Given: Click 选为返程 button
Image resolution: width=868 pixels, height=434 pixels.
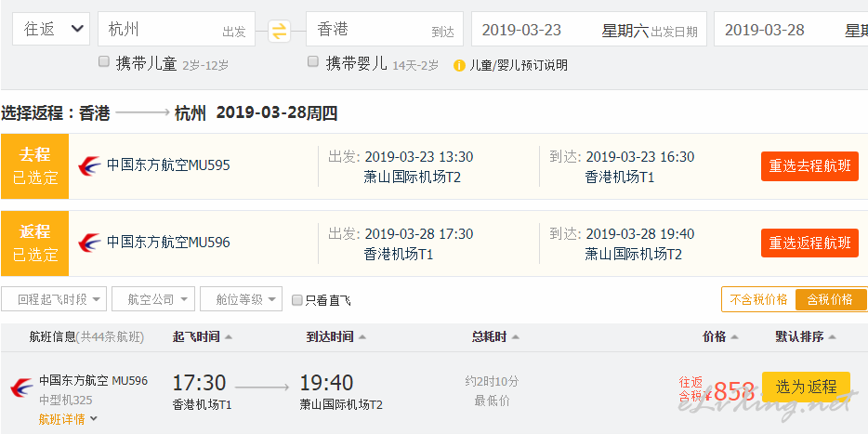Looking at the screenshot, I should [x=806, y=387].
